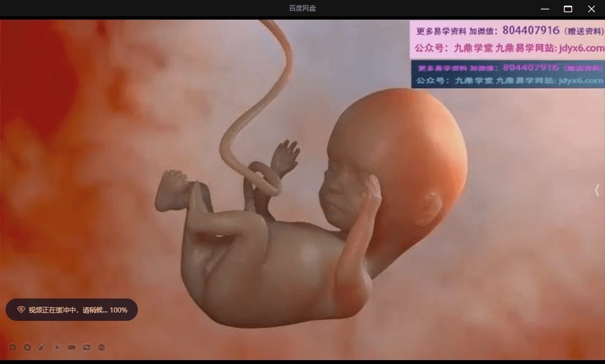Minimize the 百度网盘 window
This screenshot has width=605, height=364.
point(544,9)
